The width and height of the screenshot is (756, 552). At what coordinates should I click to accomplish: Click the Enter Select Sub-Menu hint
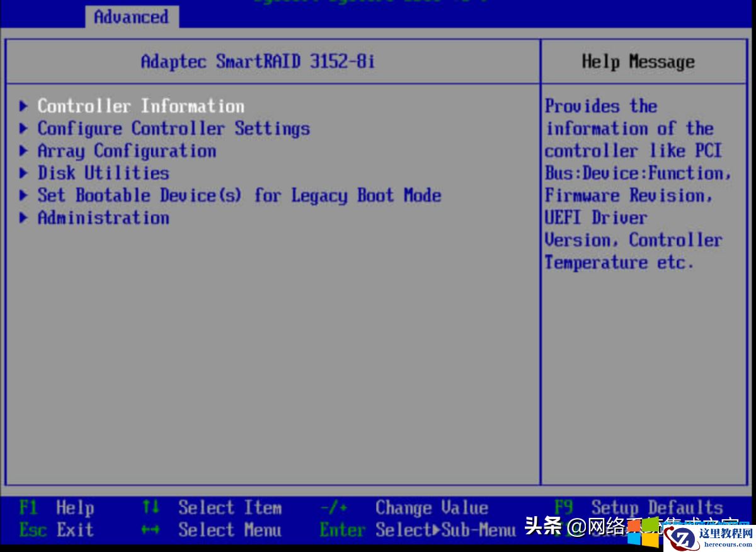pos(418,530)
